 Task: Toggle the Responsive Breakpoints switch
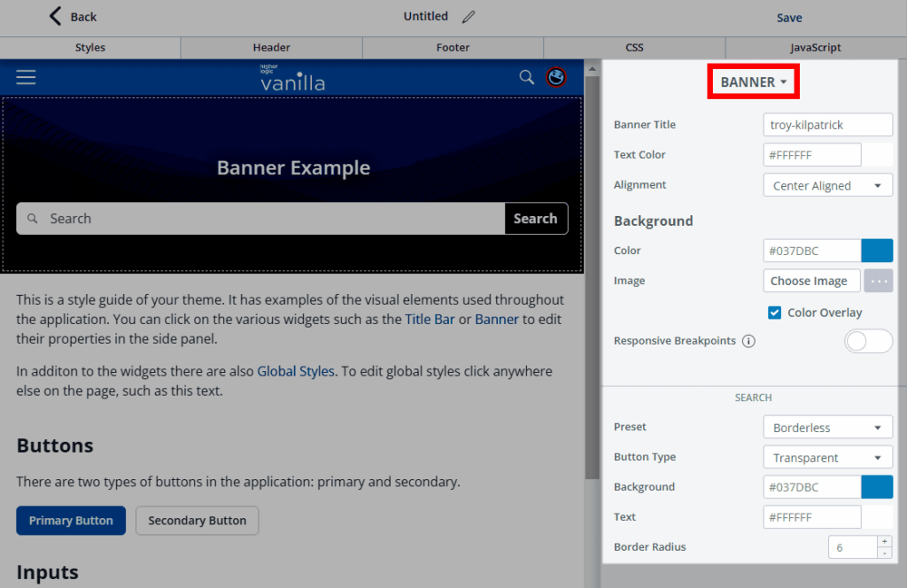868,341
